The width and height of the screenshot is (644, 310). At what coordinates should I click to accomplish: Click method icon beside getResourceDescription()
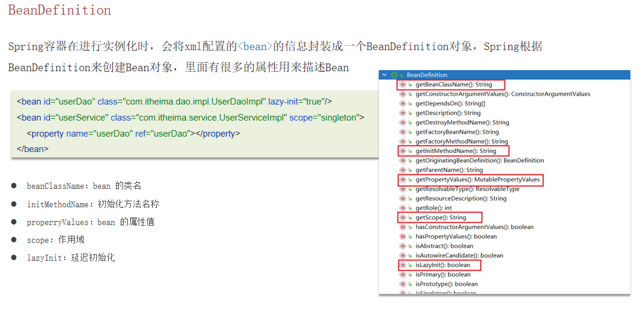403,198
